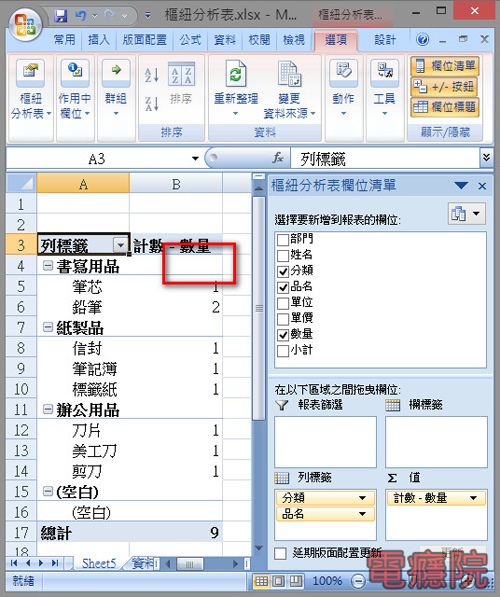
Task: Expand the formula bar
Action: (x=486, y=158)
